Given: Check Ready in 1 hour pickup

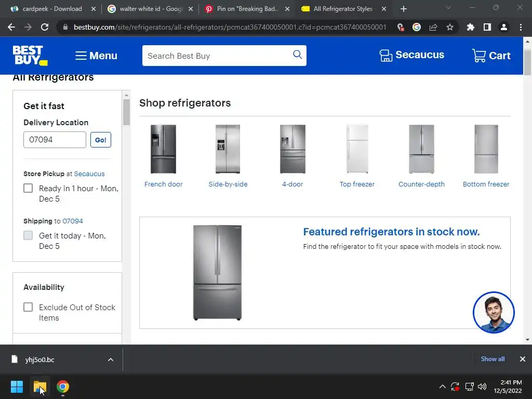Looking at the screenshot, I should (x=28, y=188).
